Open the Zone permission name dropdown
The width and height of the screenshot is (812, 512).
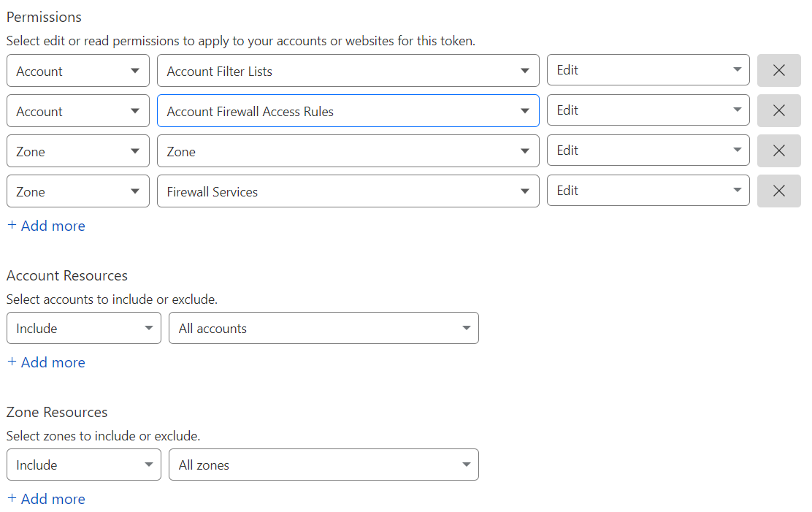(348, 151)
